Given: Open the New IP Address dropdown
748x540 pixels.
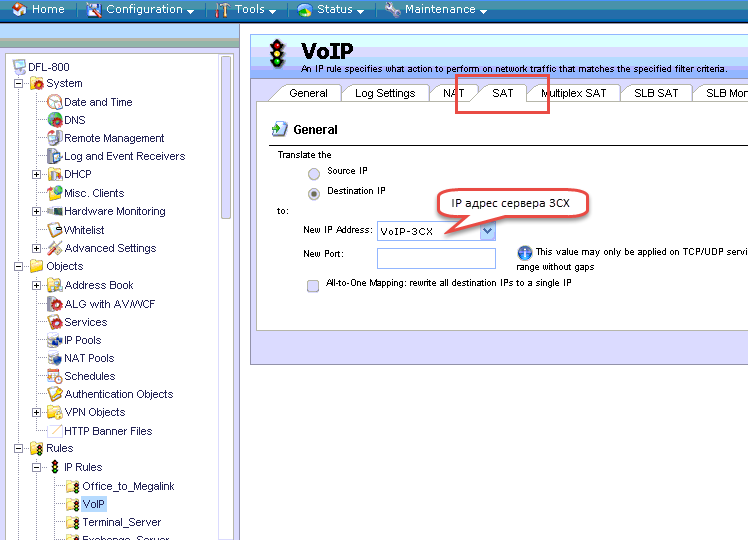Looking at the screenshot, I should tap(488, 231).
